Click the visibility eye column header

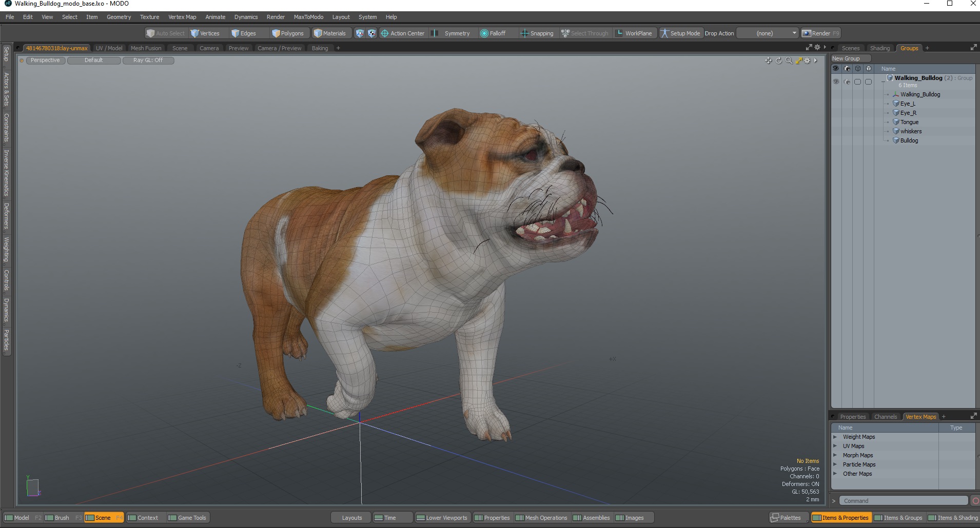point(836,69)
